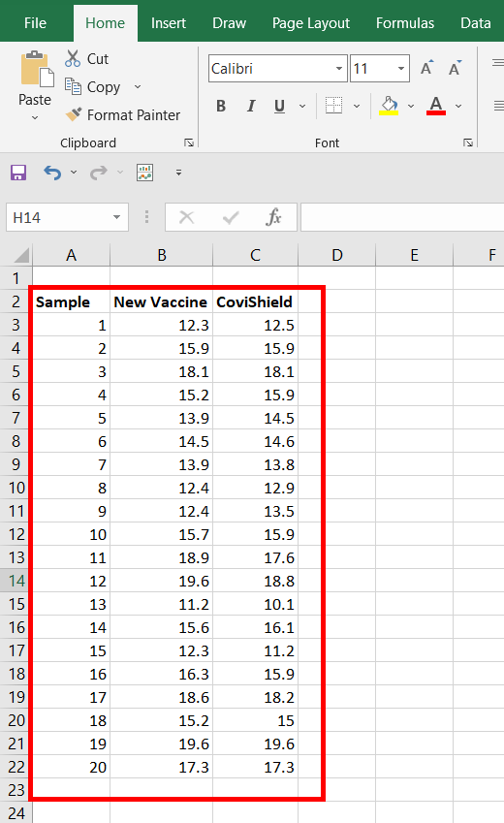Select column B header
The image size is (504, 823).
[x=162, y=256]
